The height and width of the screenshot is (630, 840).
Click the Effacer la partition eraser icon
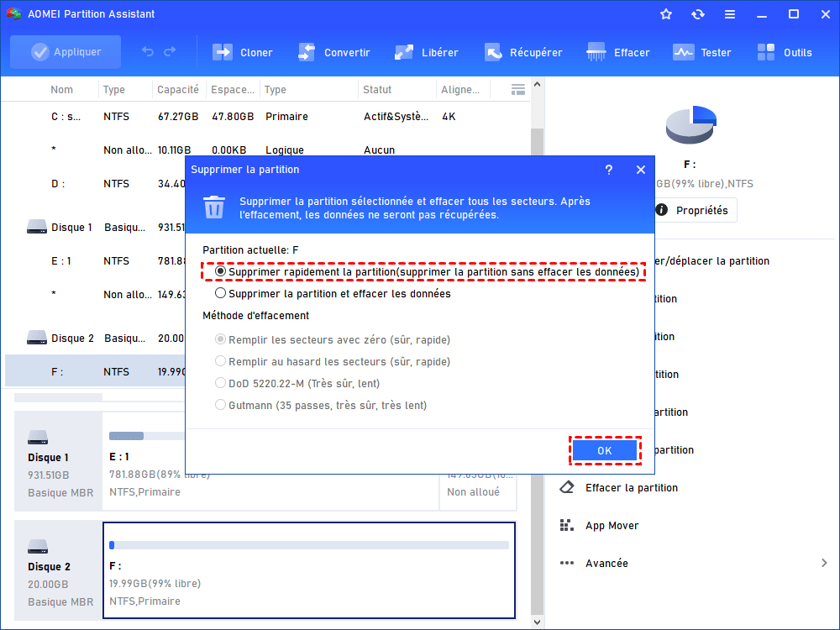(567, 487)
